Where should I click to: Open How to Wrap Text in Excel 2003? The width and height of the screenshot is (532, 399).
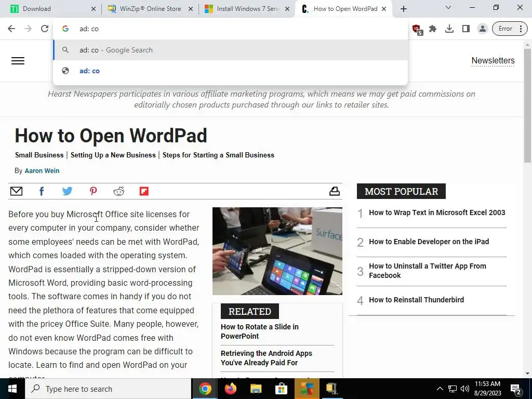pos(437,212)
